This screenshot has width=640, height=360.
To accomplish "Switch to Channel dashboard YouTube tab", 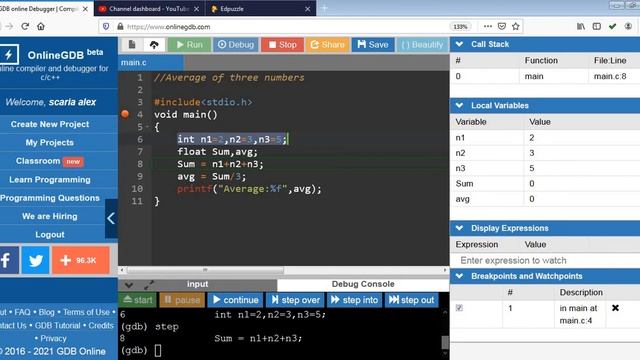I will [x=149, y=9].
